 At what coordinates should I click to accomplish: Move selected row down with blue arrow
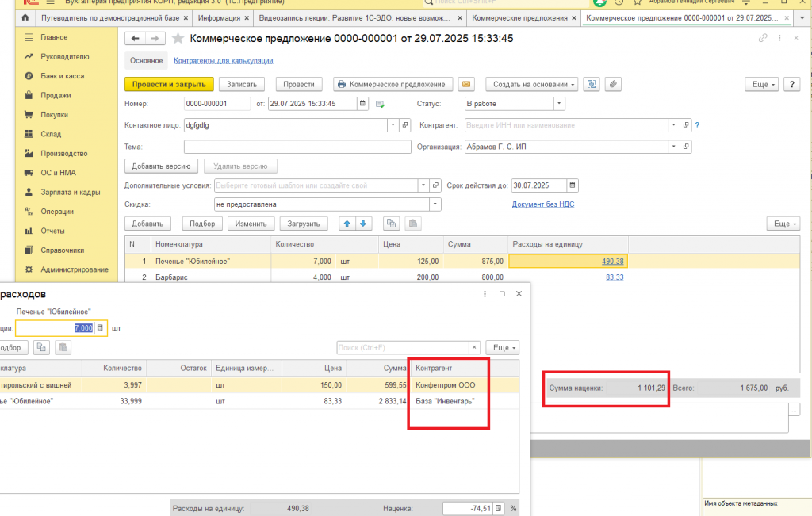(x=363, y=224)
